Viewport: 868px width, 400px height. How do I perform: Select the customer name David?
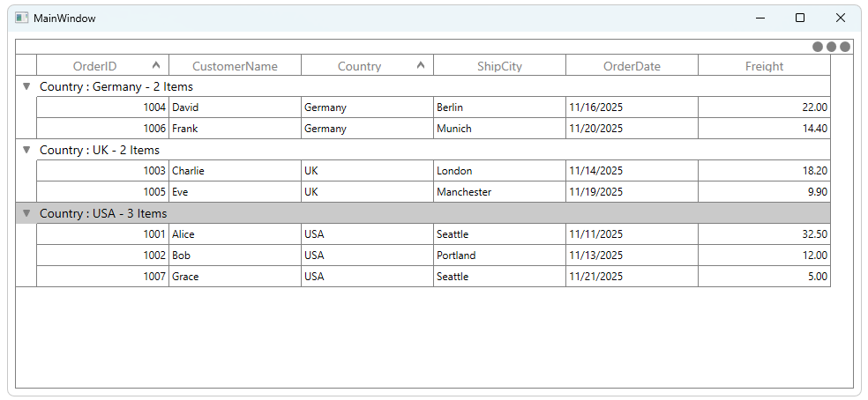click(236, 107)
